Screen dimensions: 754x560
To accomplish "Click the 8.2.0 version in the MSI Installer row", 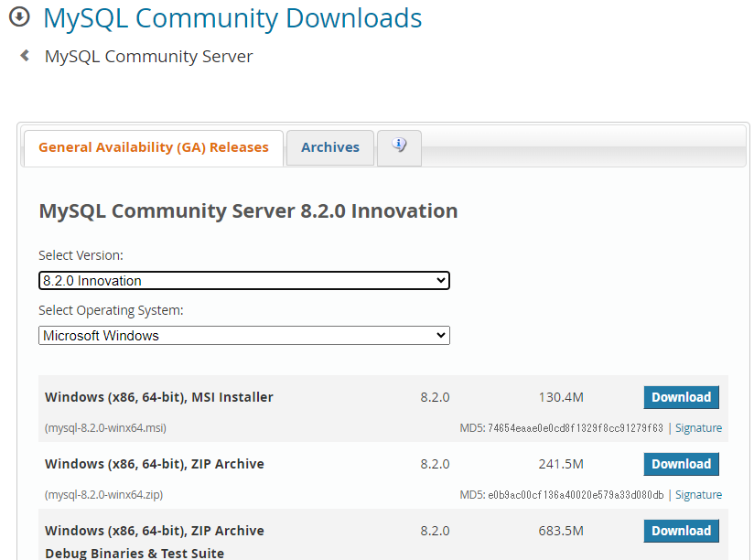I will 435,397.
